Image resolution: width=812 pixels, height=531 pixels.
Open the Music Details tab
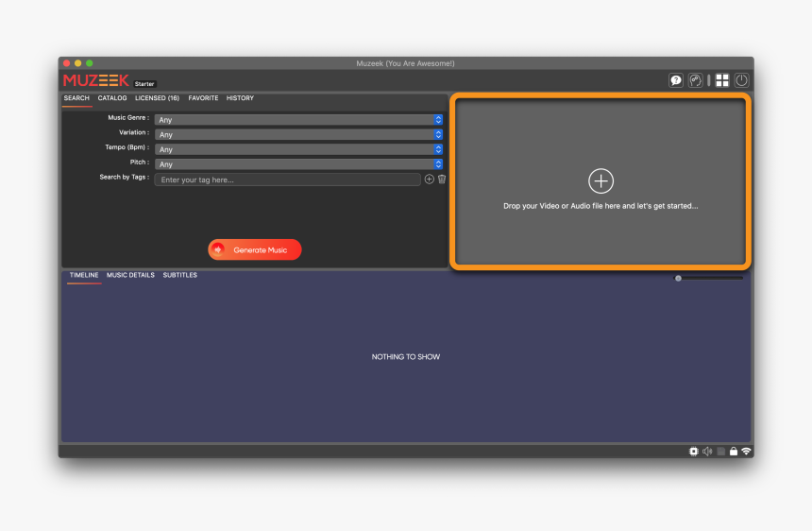point(130,275)
